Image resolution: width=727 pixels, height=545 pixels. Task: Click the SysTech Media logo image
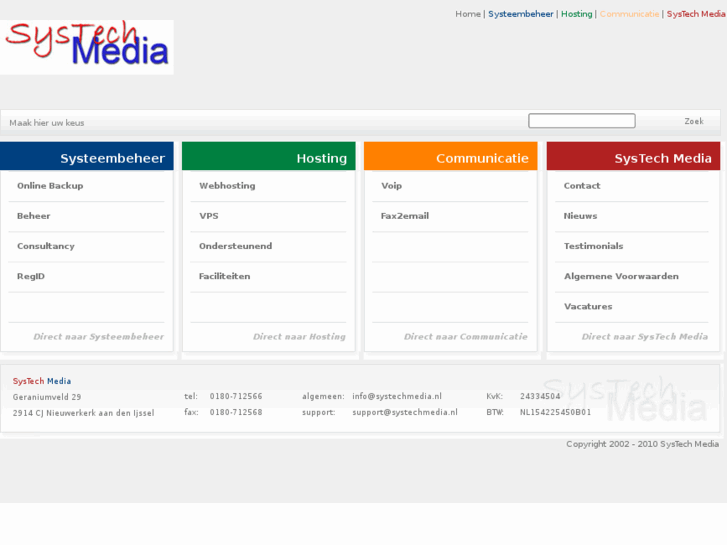click(87, 47)
